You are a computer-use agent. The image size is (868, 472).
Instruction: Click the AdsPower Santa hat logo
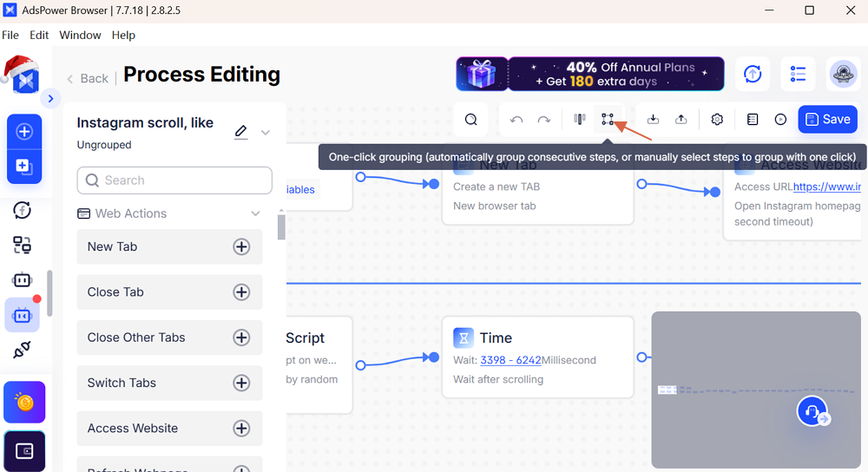coord(23,75)
